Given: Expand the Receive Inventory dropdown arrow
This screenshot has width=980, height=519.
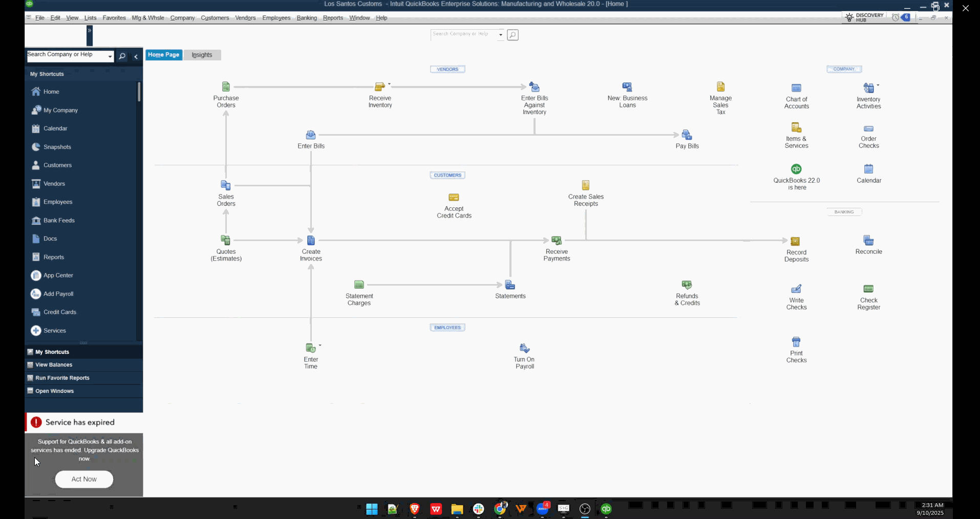Looking at the screenshot, I should point(389,84).
